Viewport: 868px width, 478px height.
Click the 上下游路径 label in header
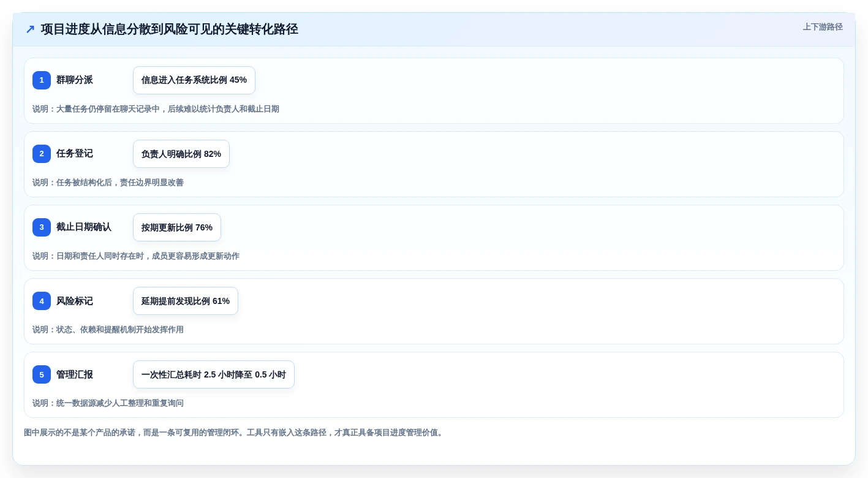pos(823,27)
